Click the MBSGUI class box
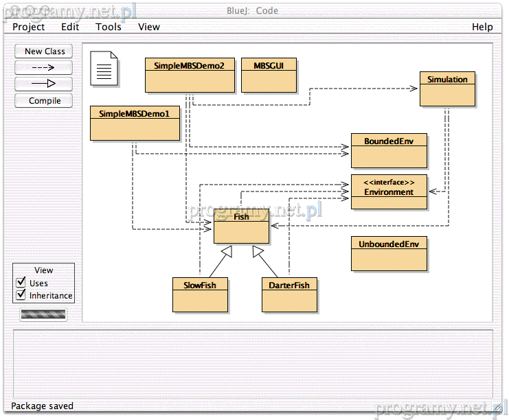The height and width of the screenshot is (420, 509). tap(269, 75)
